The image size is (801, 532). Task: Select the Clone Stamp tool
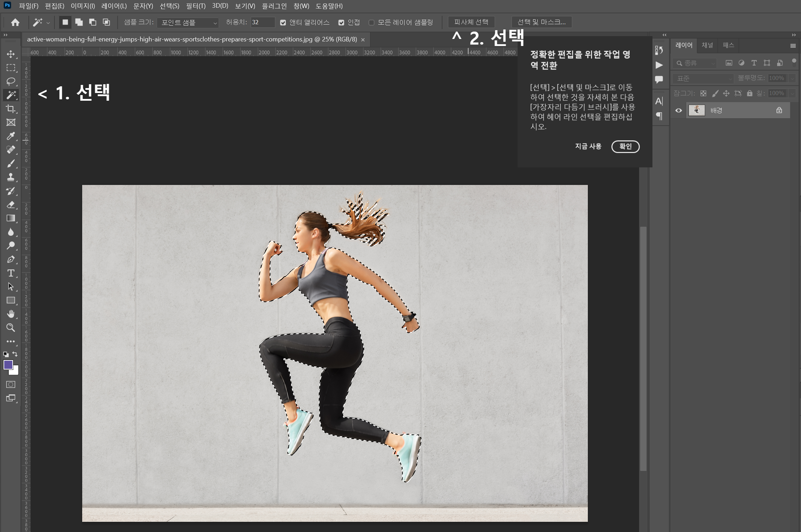click(11, 177)
